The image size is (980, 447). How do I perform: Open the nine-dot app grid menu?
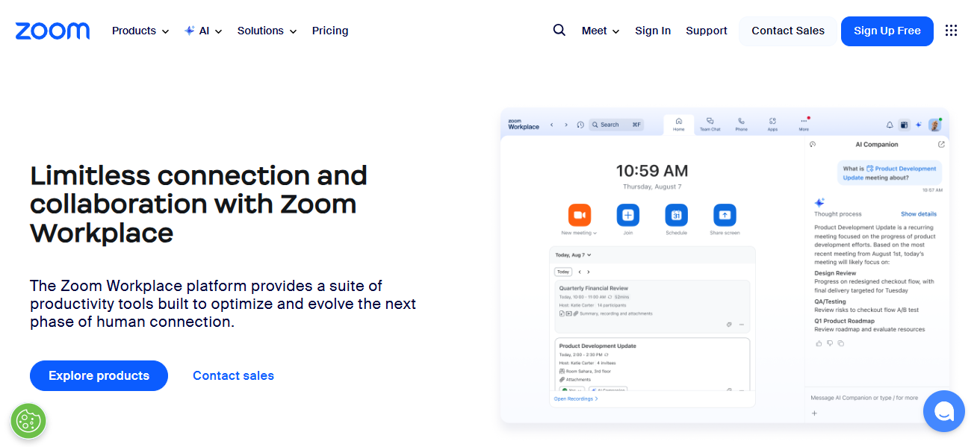point(951,31)
